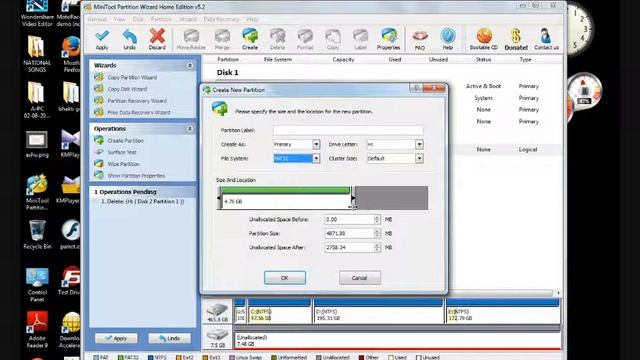Open the View menu
The image size is (640, 360).
click(120, 19)
